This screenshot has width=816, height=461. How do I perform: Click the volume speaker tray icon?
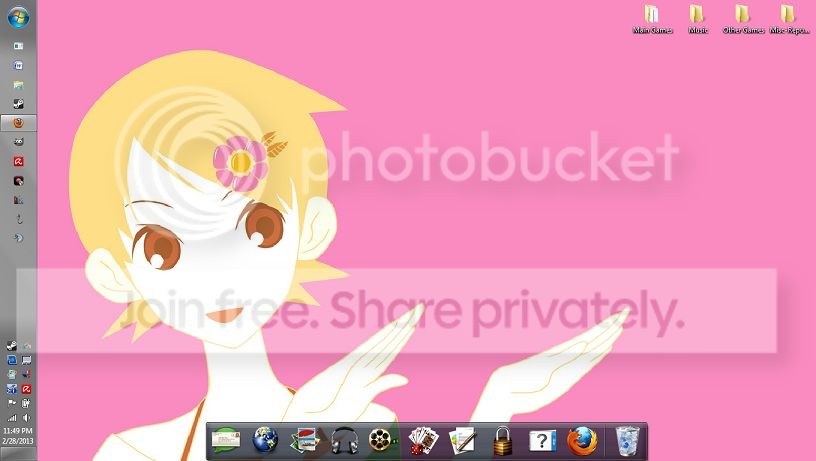coord(26,417)
